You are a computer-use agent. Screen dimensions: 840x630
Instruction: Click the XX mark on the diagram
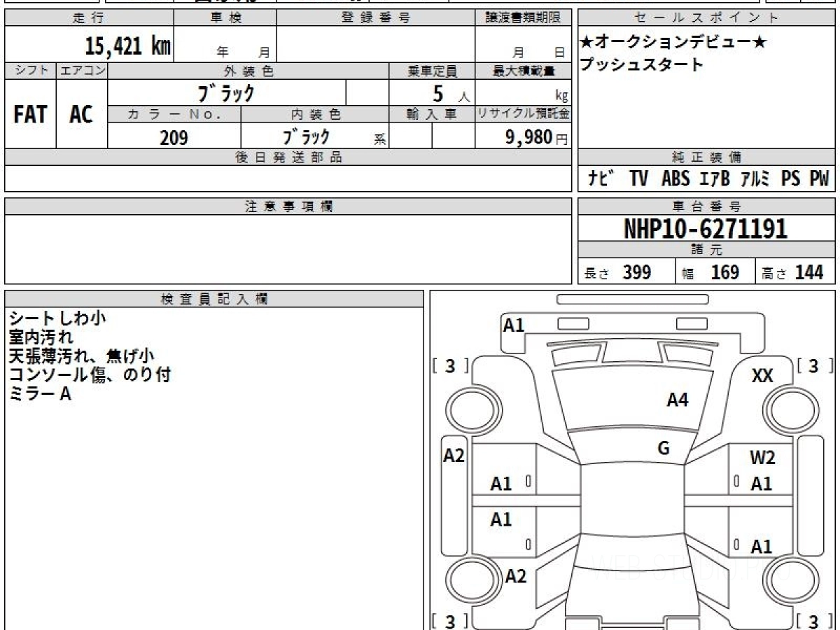762,377
